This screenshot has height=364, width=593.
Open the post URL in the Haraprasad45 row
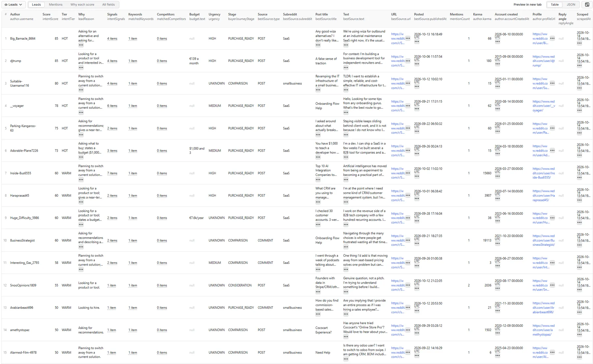tap(398, 196)
